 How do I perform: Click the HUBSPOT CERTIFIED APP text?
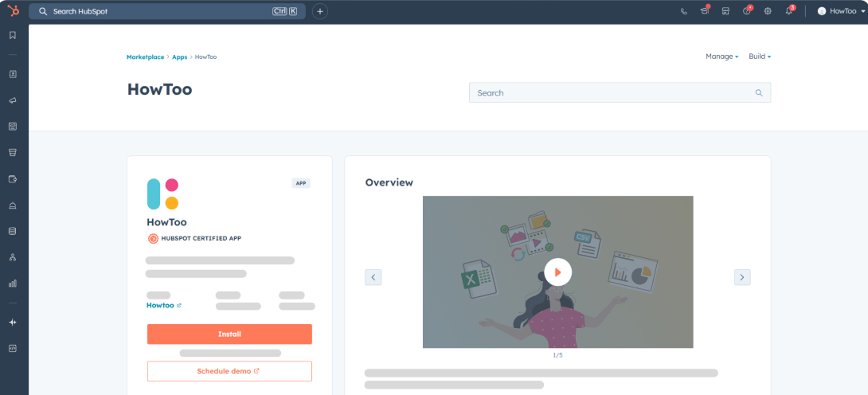point(201,238)
